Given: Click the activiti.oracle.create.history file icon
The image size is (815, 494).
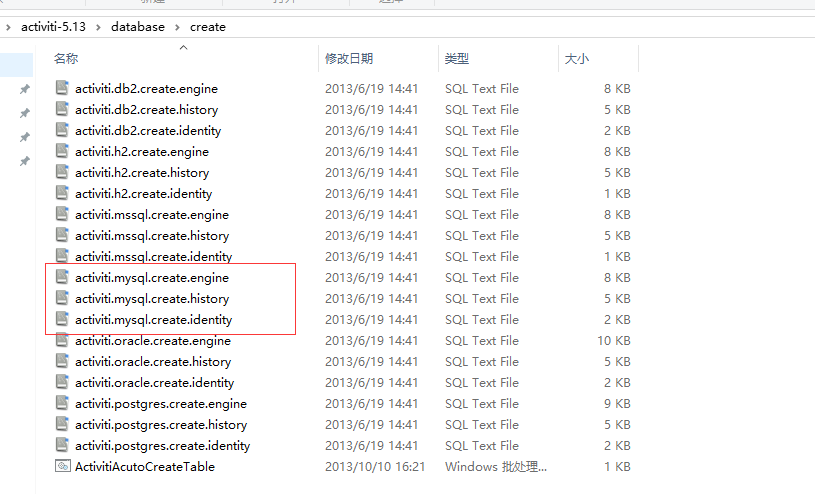Looking at the screenshot, I should pyautogui.click(x=62, y=361).
